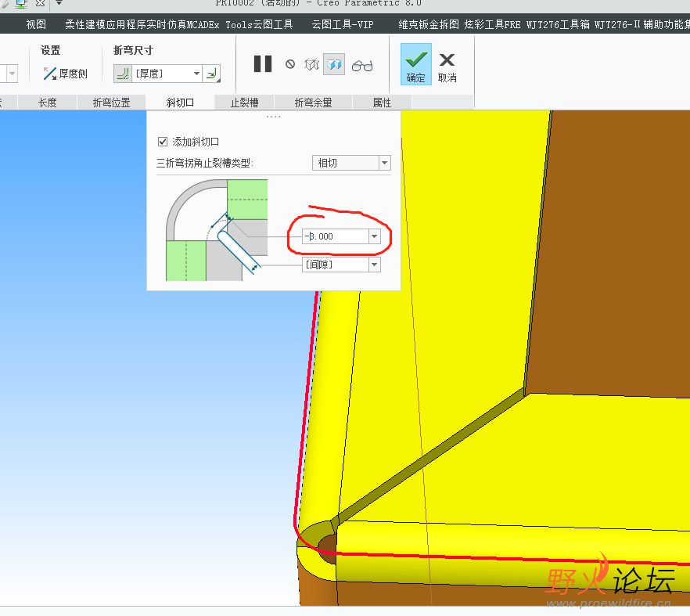Select the 斜切口 tab
Screen dimensions: 690x616
coord(180,103)
